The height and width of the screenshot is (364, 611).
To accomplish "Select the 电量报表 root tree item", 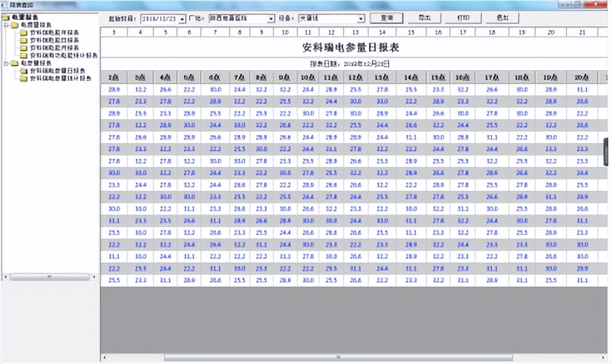I will pos(19,18).
